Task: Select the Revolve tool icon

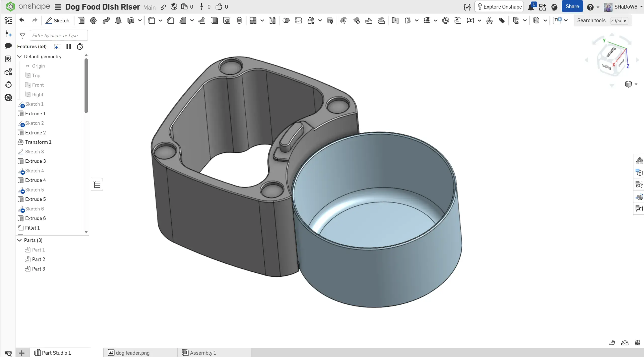Action: [94, 20]
